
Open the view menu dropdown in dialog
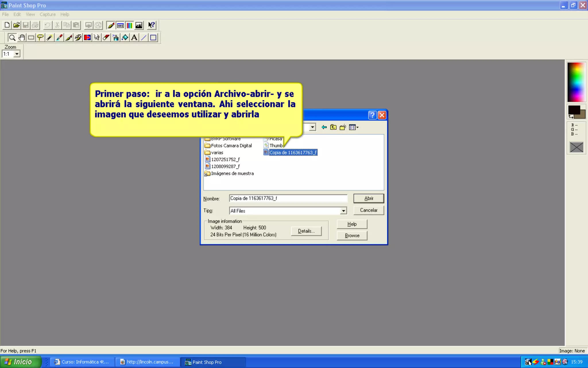tap(354, 127)
